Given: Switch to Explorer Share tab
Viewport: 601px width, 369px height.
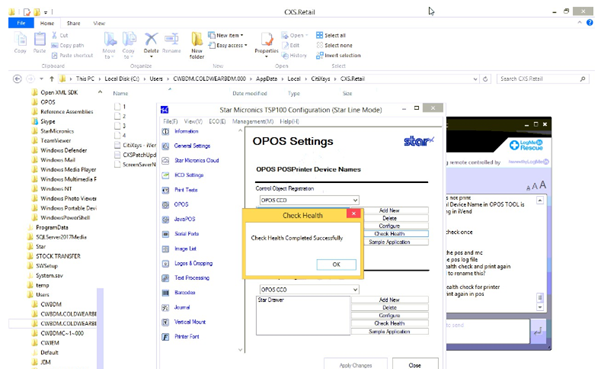Looking at the screenshot, I should coord(73,23).
